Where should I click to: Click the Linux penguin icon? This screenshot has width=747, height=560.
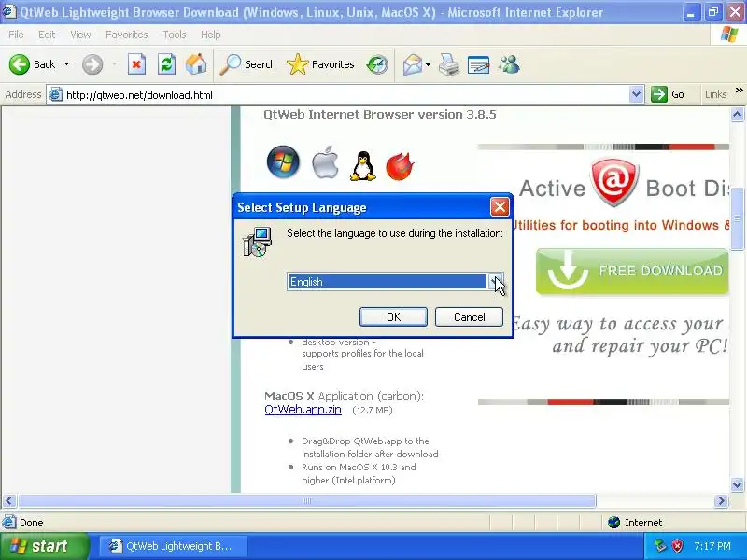tap(363, 166)
